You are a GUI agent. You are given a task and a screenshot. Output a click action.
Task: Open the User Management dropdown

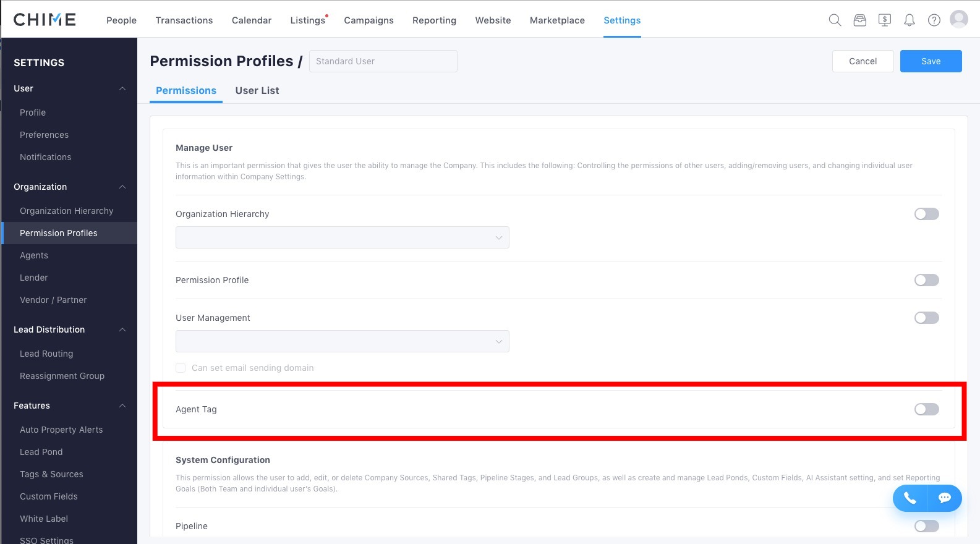pos(343,341)
